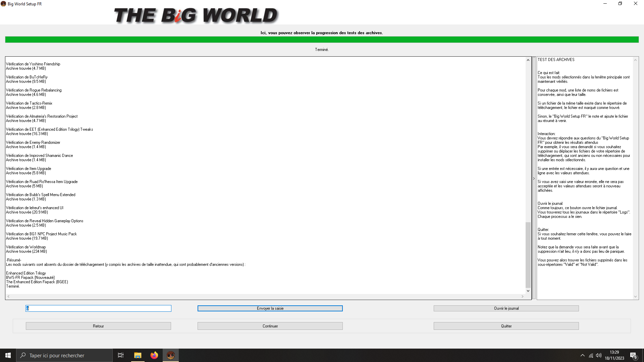Screen dimensions: 644x362
Task: Open File Explorer from taskbar
Action: [138, 355]
